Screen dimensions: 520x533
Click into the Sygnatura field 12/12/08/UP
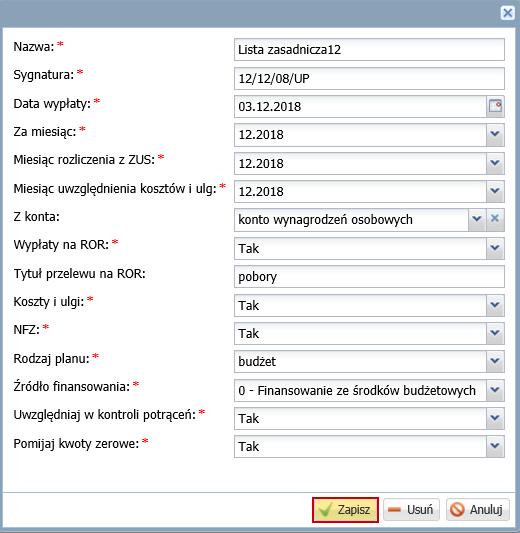tap(369, 79)
